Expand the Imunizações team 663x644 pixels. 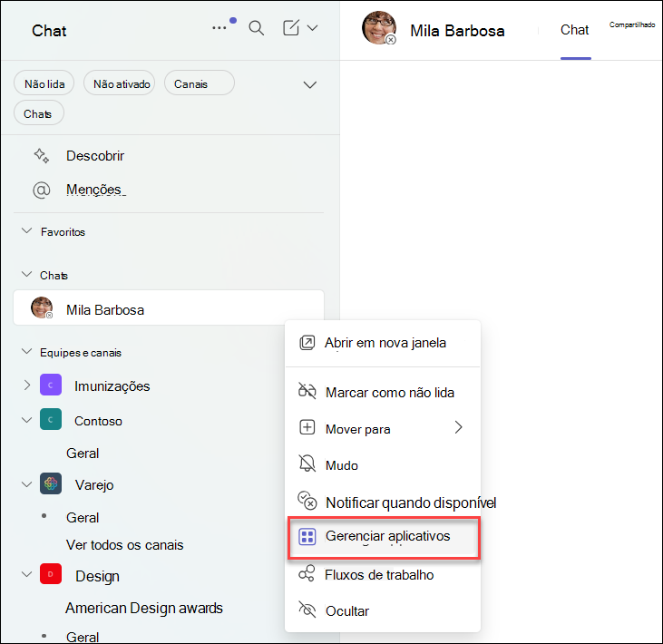pos(27,385)
